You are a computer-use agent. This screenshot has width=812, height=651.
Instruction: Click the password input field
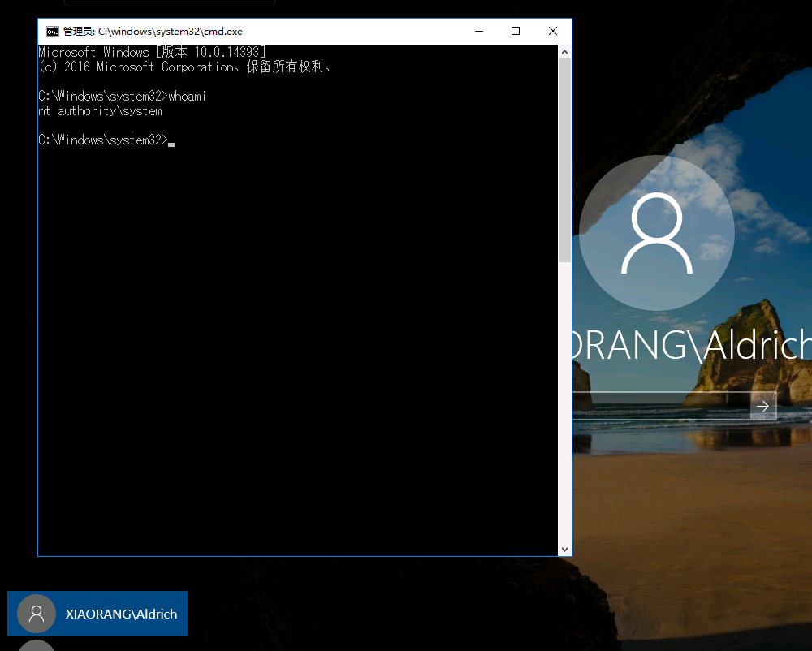click(659, 406)
